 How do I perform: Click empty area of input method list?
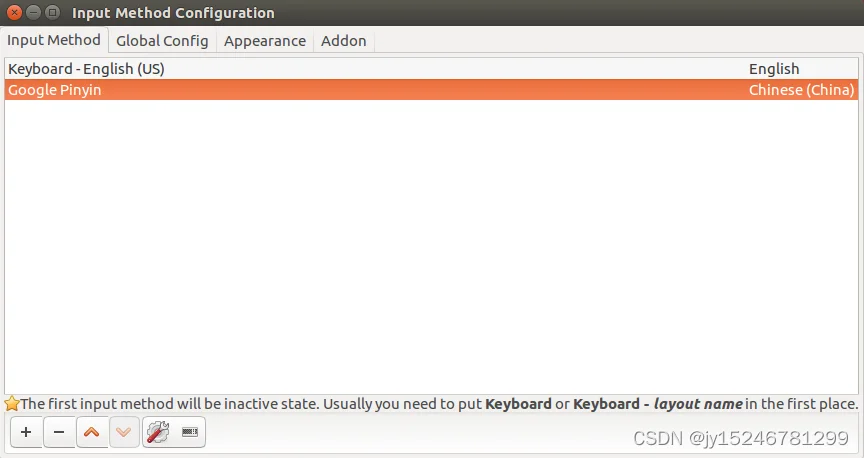(x=431, y=246)
